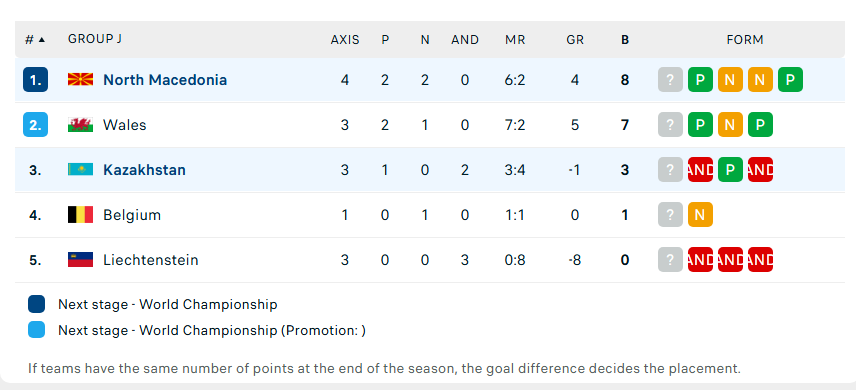Click the MR column header

click(515, 40)
